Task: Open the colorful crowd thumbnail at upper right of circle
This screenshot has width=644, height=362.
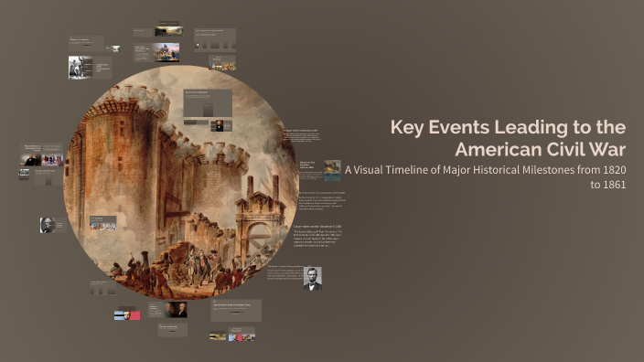Action: click(222, 66)
